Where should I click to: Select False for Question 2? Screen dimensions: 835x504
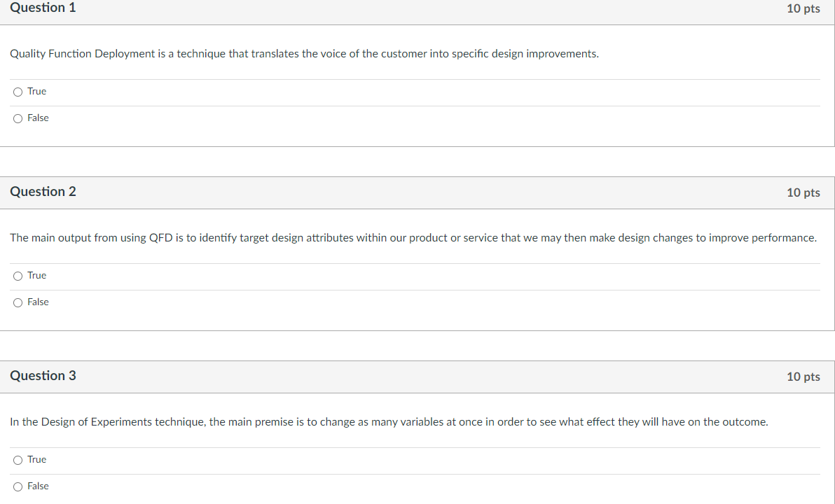18,302
